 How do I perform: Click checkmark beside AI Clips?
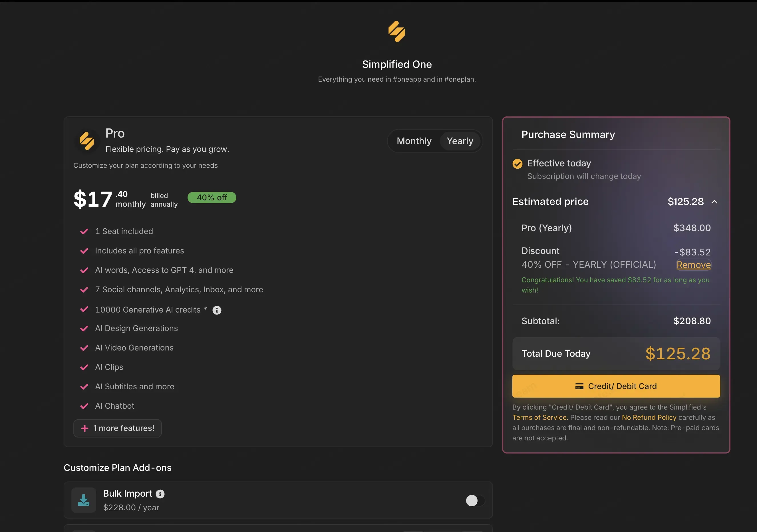[x=84, y=367]
